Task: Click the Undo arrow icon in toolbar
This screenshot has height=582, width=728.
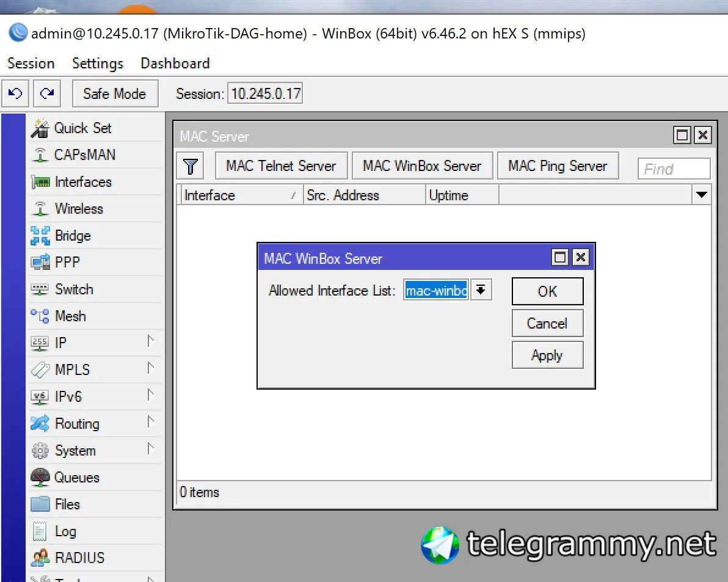Action: (x=15, y=94)
